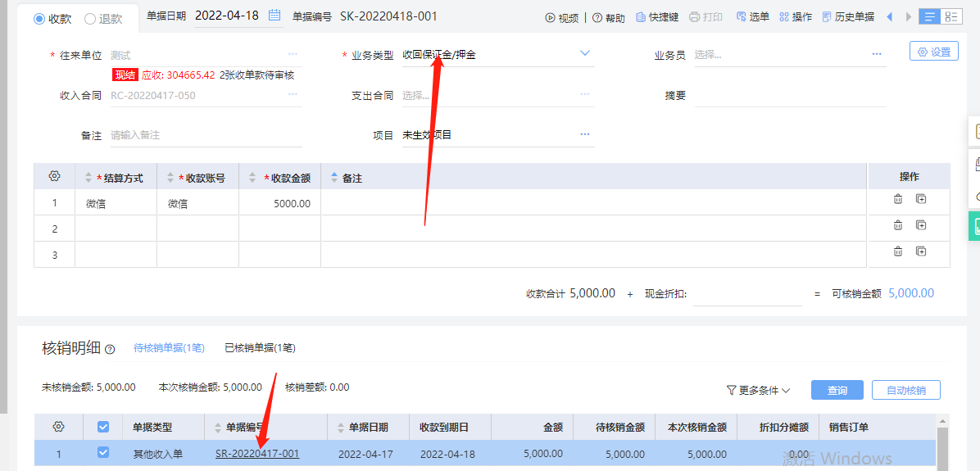
Task: Switch to list layout view
Action: click(x=929, y=17)
